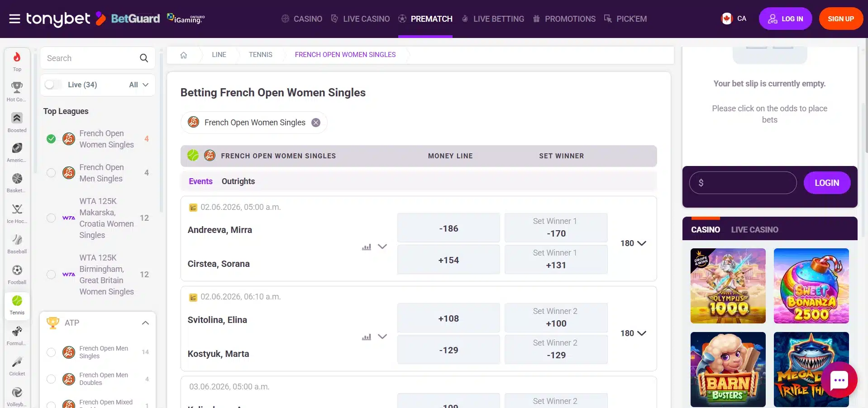Image resolution: width=868 pixels, height=408 pixels.
Task: Open the LIVE CASINO nav item
Action: (360, 19)
